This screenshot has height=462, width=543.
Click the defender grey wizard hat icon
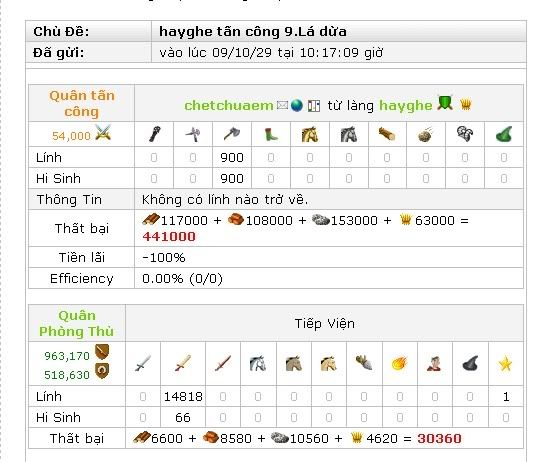(470, 363)
